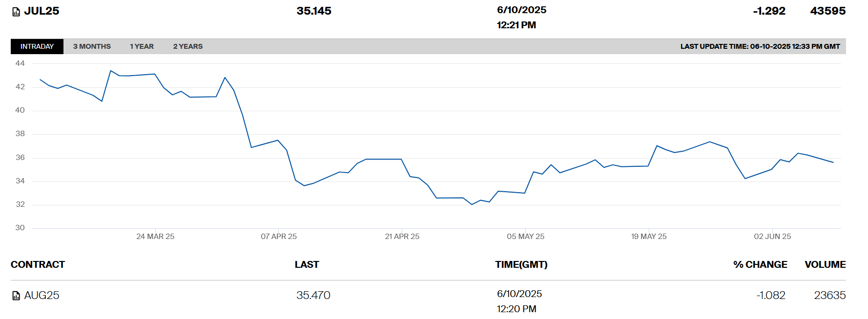Screen dimensions: 868x319
Task: Open the 1 YEAR chart tab
Action: (x=142, y=46)
